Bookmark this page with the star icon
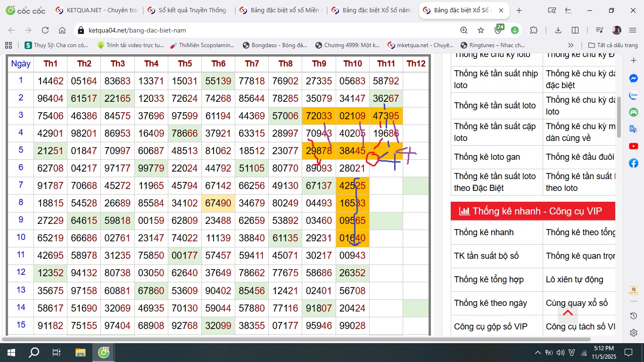 (481, 30)
